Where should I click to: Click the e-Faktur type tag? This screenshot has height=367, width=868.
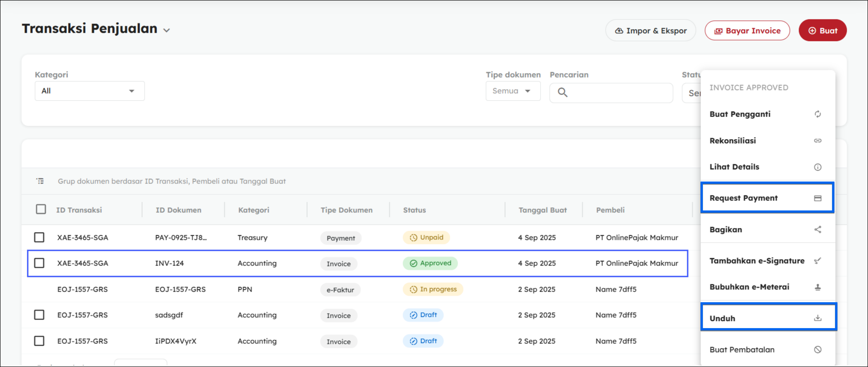pos(340,290)
